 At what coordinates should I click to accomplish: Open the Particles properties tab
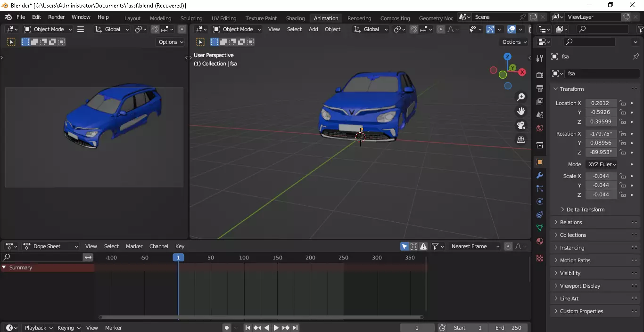pyautogui.click(x=540, y=188)
